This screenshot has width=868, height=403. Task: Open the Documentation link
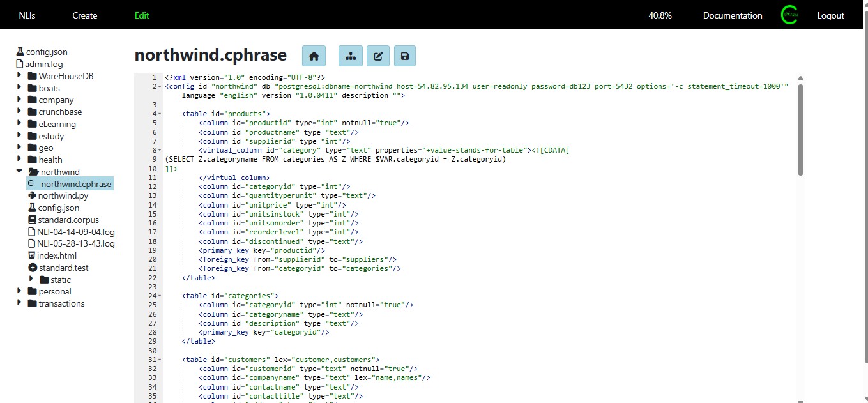[732, 15]
